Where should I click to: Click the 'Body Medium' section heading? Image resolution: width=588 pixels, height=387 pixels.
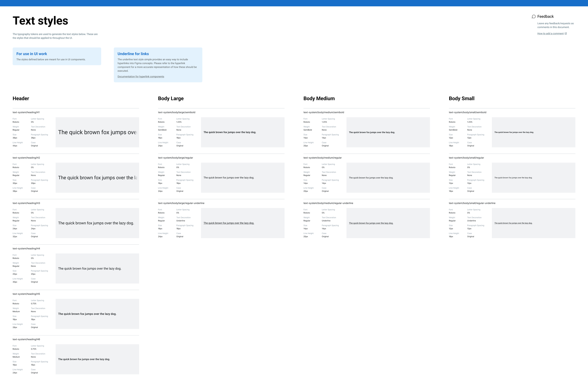click(319, 98)
